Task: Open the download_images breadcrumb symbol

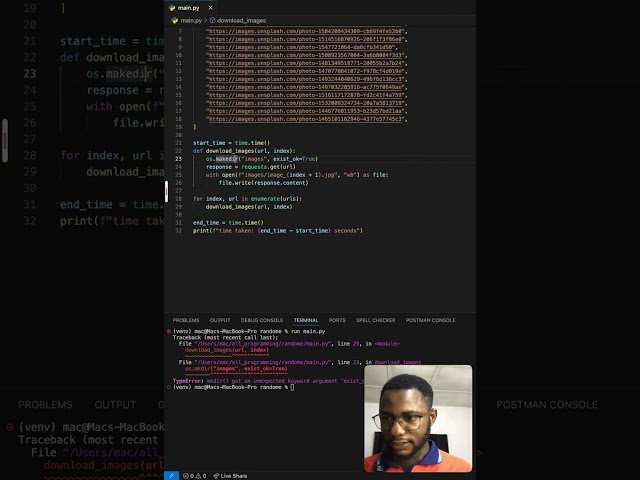Action: point(241,20)
